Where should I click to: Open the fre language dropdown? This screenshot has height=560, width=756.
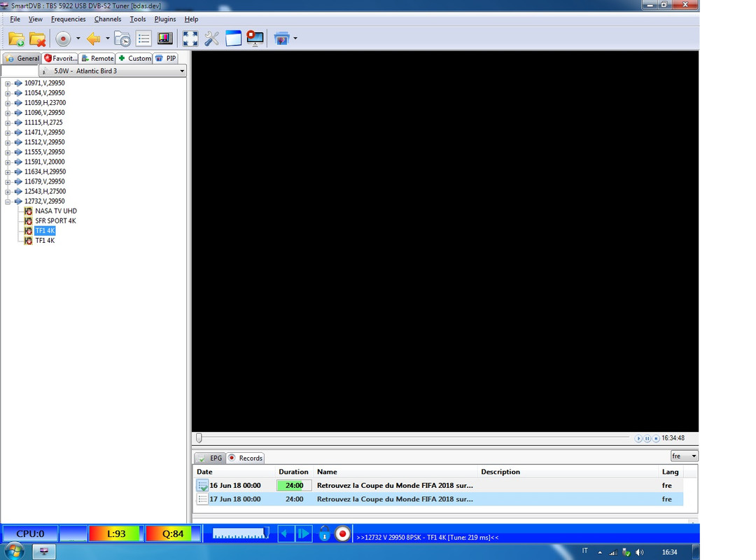pyautogui.click(x=684, y=456)
